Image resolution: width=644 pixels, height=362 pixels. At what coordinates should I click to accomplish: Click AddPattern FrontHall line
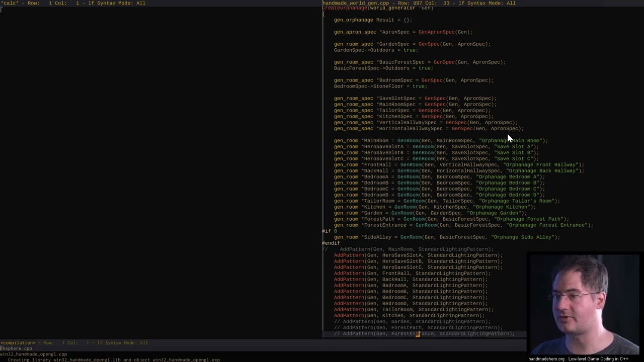(412, 274)
